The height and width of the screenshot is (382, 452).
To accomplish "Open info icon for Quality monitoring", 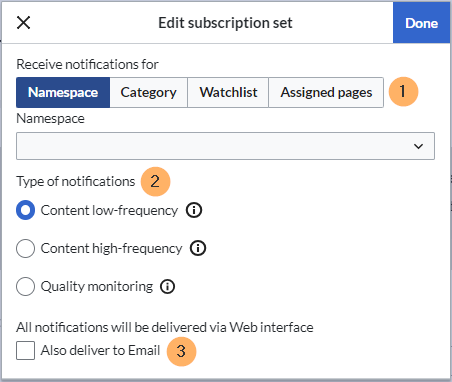I will (167, 286).
